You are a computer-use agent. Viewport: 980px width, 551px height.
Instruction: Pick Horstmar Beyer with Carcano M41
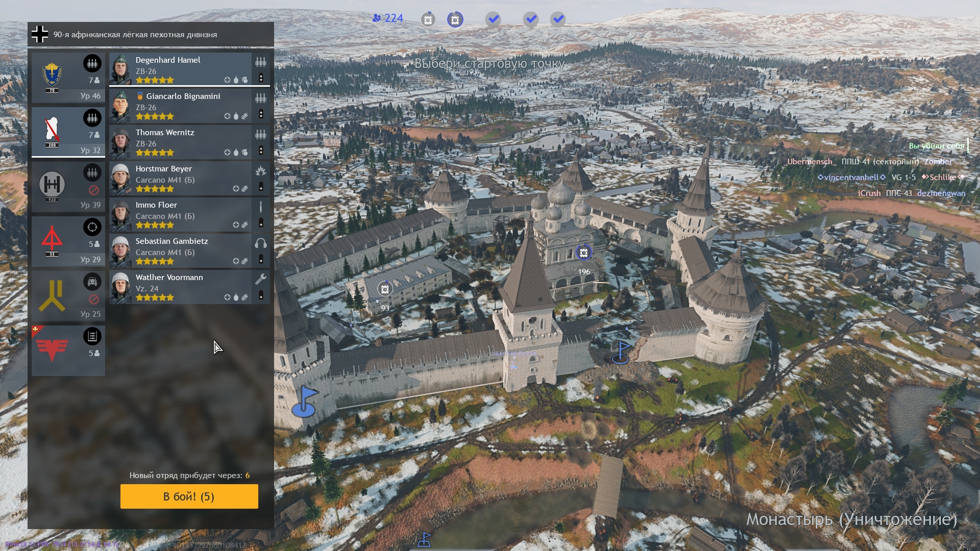pyautogui.click(x=189, y=178)
